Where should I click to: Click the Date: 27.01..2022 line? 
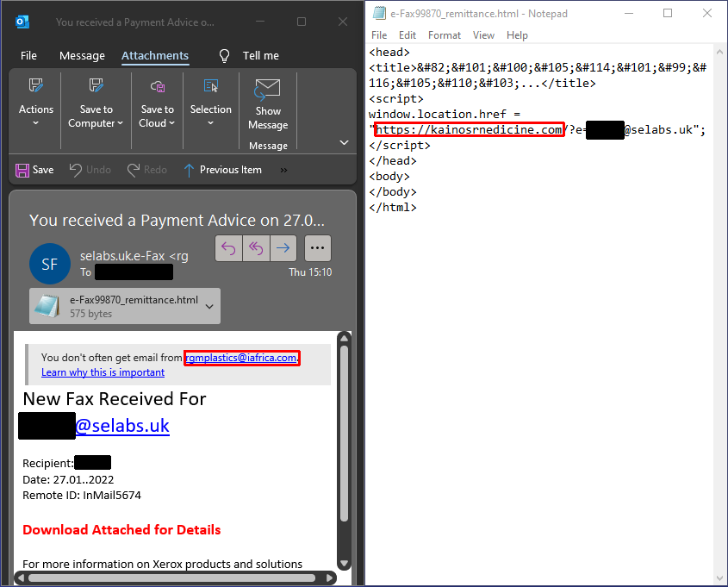click(68, 480)
